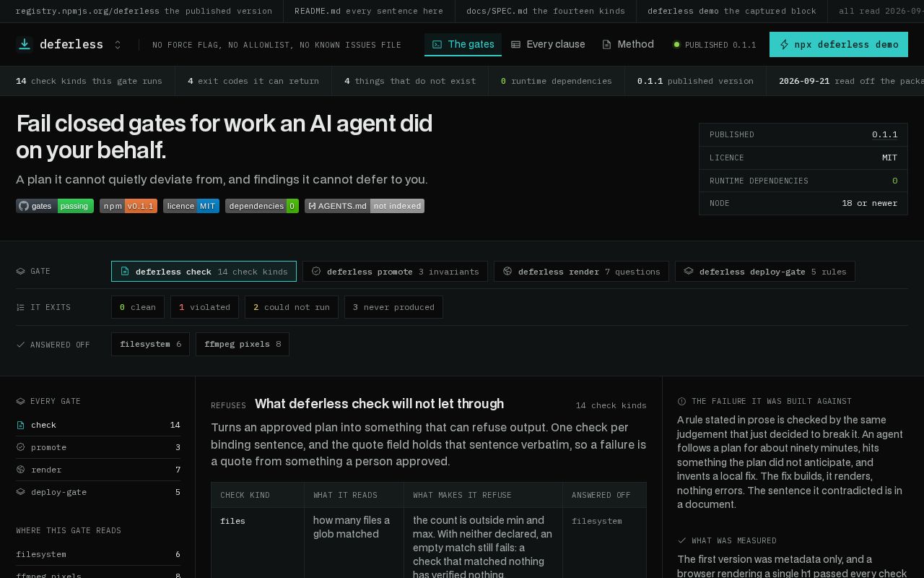Click the gates passing badge
The width and height of the screenshot is (924, 578).
55,206
